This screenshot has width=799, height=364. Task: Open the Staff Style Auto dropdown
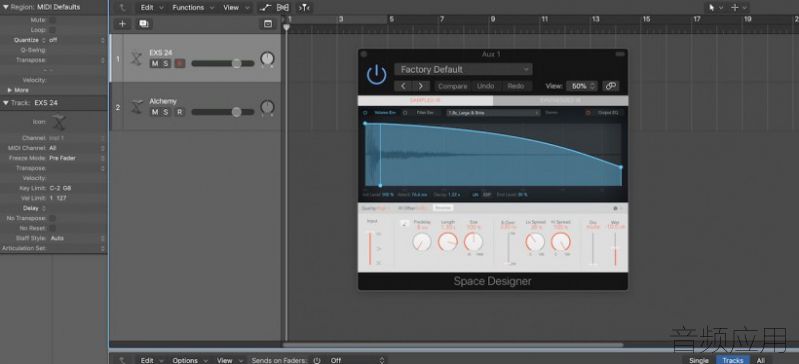click(x=76, y=238)
